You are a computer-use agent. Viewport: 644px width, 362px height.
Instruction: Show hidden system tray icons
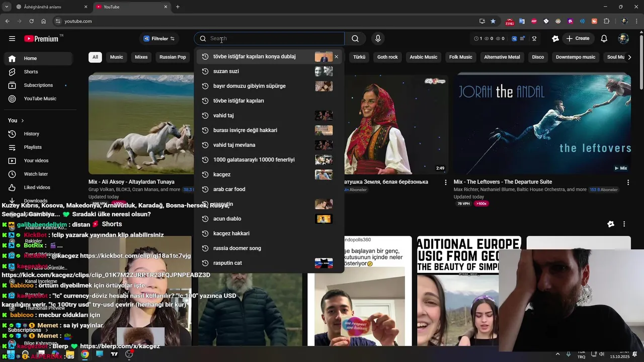[557, 354]
